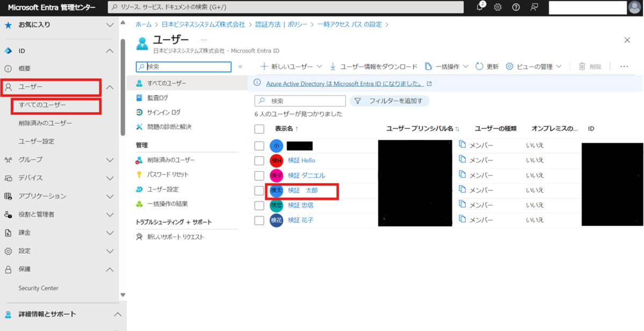Viewport: 644px width, 331px height.
Task: Click フィルターを追加する button
Action: 389,101
